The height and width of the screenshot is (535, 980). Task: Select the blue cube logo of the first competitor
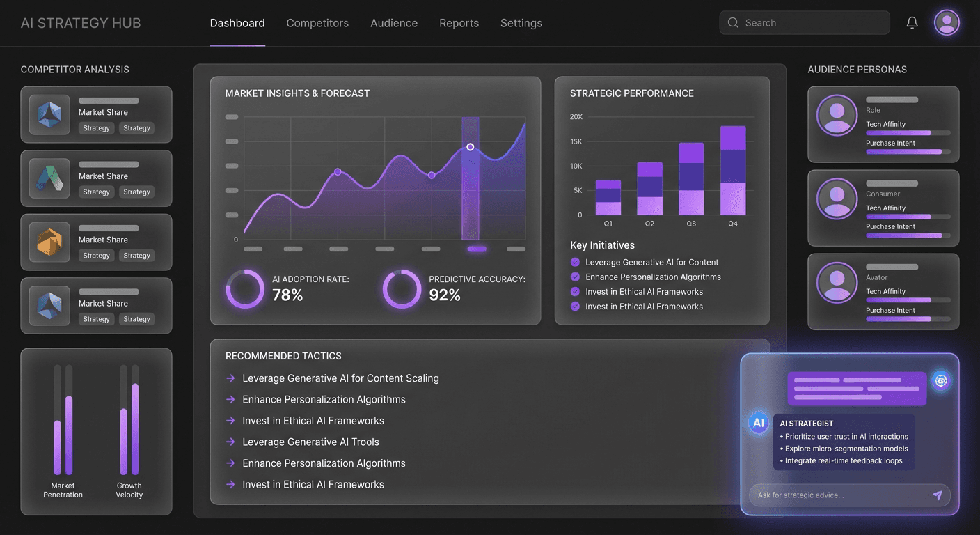click(x=47, y=114)
